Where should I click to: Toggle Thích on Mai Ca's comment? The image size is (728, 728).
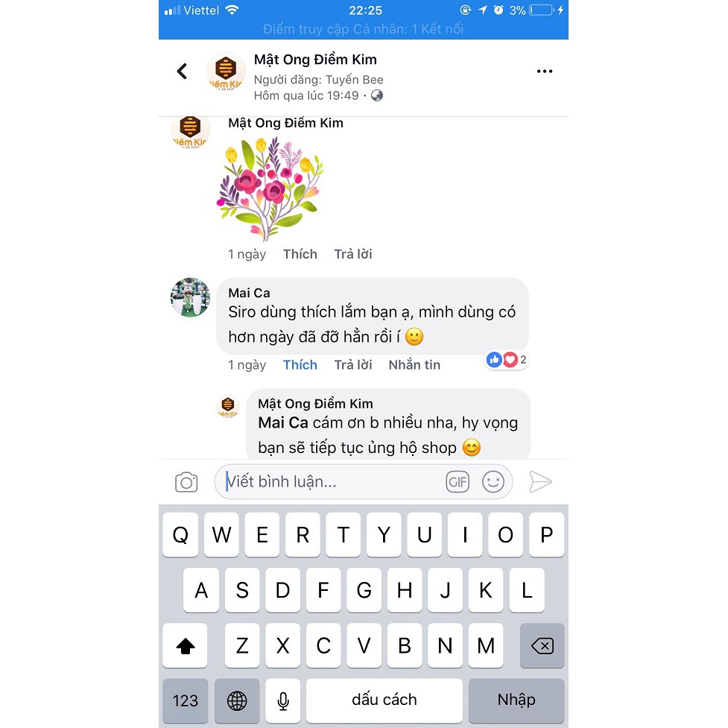tap(300, 365)
